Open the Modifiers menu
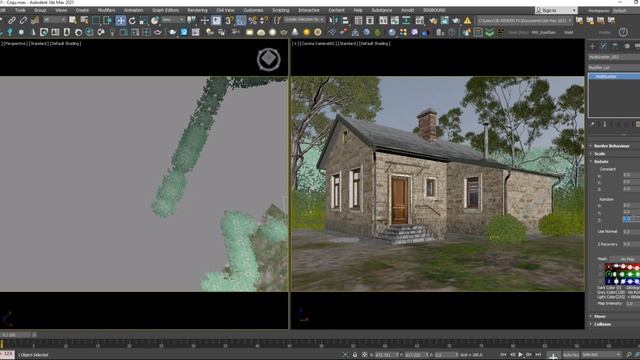640x360 pixels. click(107, 10)
